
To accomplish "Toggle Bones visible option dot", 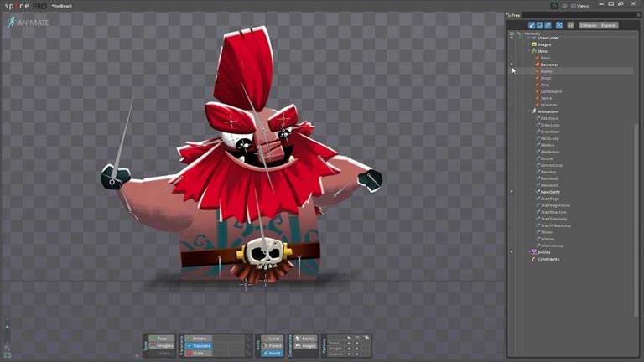I will point(357,343).
